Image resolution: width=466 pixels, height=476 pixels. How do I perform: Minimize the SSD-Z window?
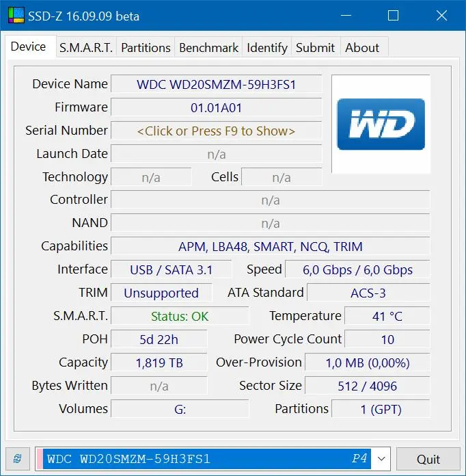pos(346,16)
